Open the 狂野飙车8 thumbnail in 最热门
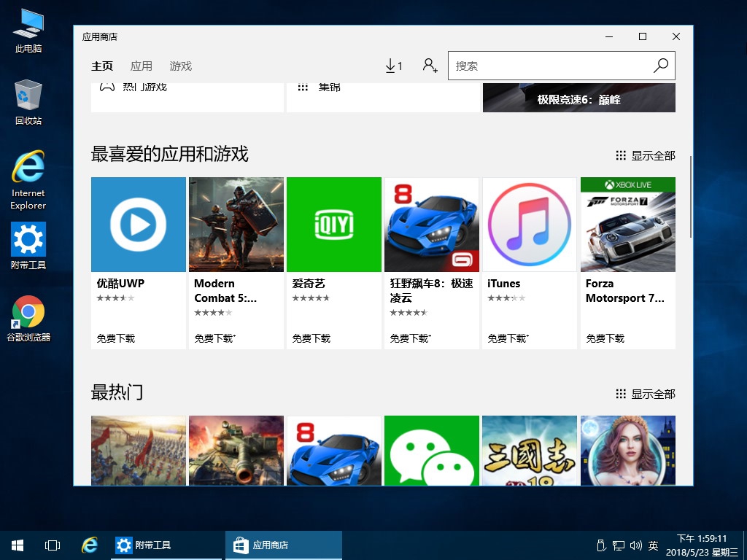This screenshot has width=747, height=560. click(334, 451)
